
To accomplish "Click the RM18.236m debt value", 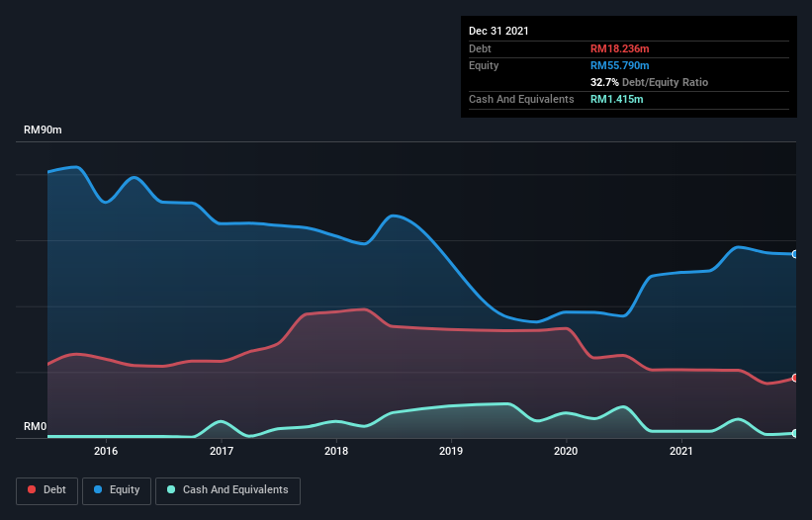I will (x=619, y=48).
